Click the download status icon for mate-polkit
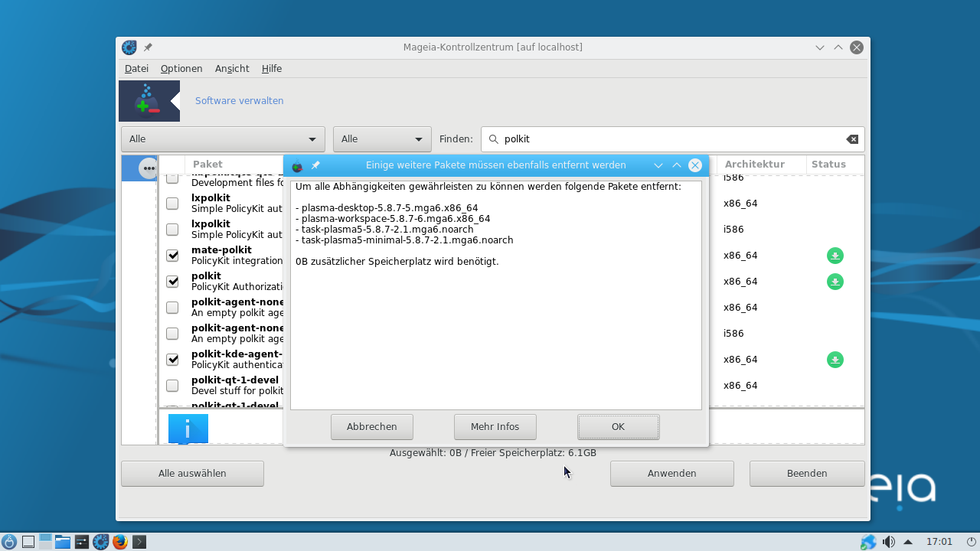This screenshot has height=551, width=980. coord(835,256)
